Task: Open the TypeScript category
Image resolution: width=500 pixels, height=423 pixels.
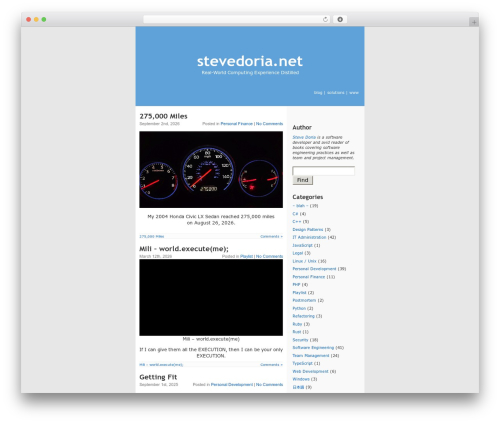Action: pos(302,363)
